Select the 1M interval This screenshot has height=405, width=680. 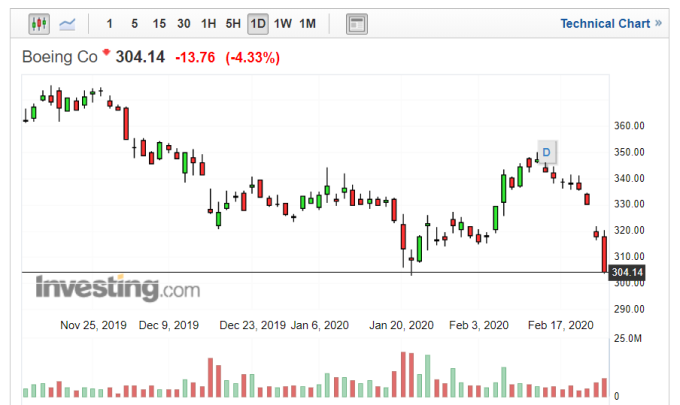click(307, 24)
